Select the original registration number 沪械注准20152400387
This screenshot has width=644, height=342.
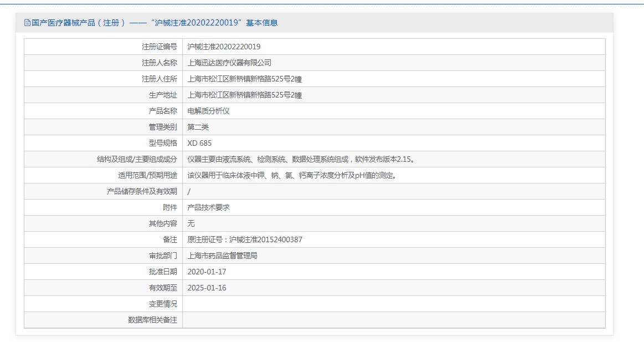(266, 239)
